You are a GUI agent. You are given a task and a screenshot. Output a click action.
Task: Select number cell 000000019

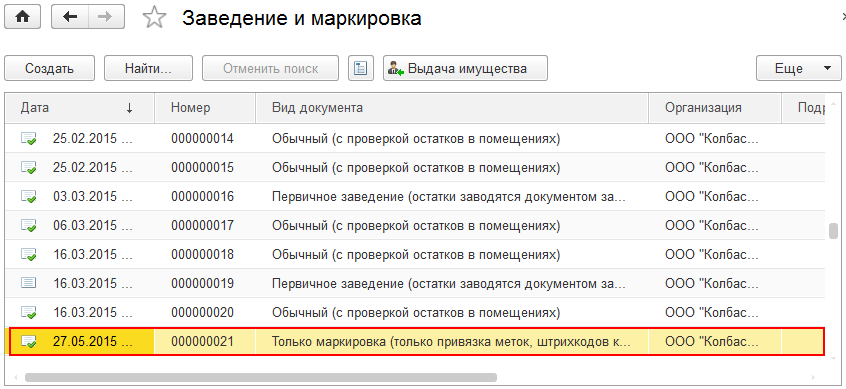click(x=202, y=282)
